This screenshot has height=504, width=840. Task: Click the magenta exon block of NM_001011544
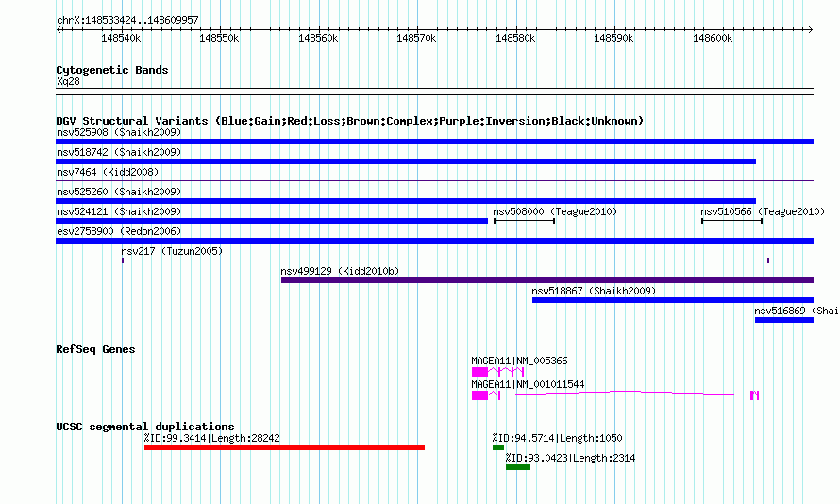pyautogui.click(x=480, y=395)
